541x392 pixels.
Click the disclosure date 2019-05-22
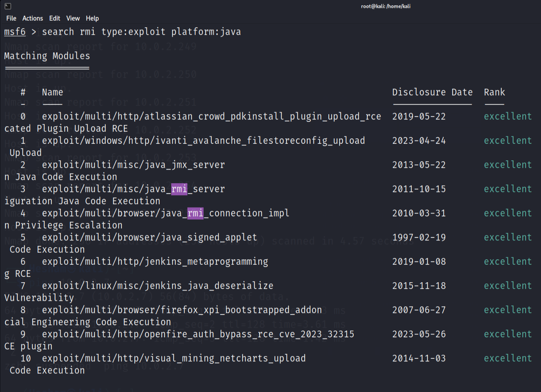419,116
